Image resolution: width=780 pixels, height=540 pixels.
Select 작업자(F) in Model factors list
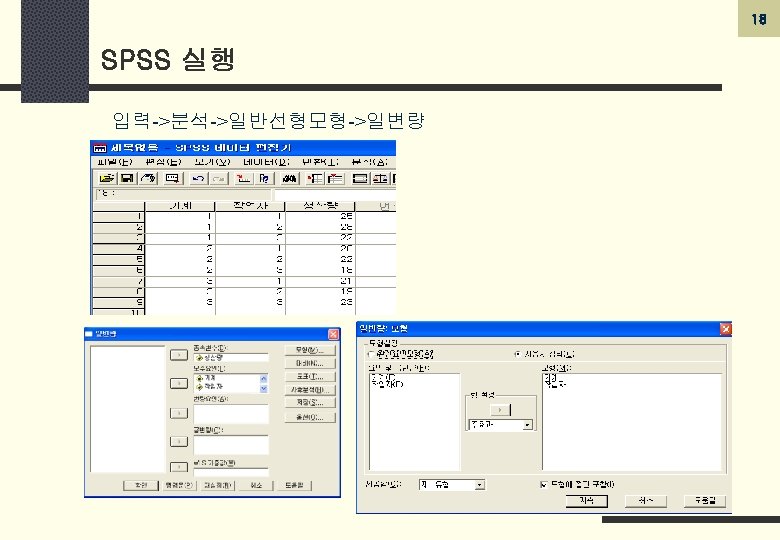388,384
